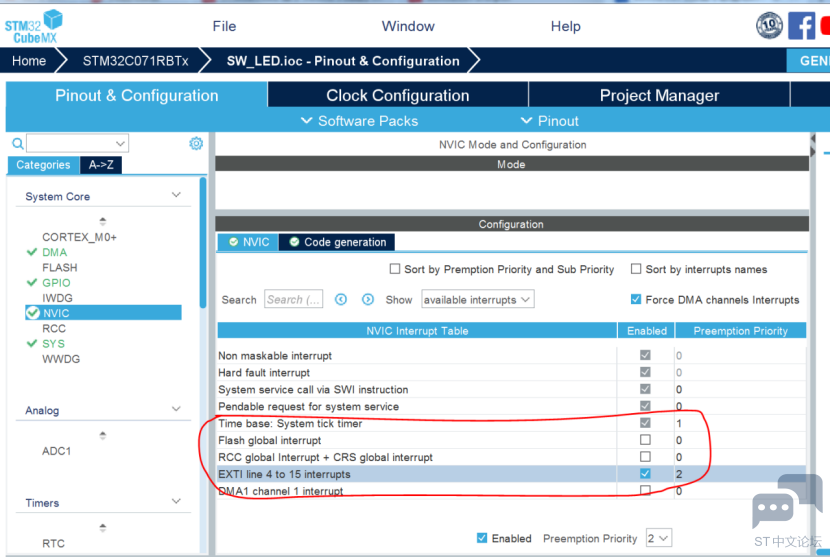The height and width of the screenshot is (557, 831).
Task: Select RTC under Timers
Action: coord(53,543)
